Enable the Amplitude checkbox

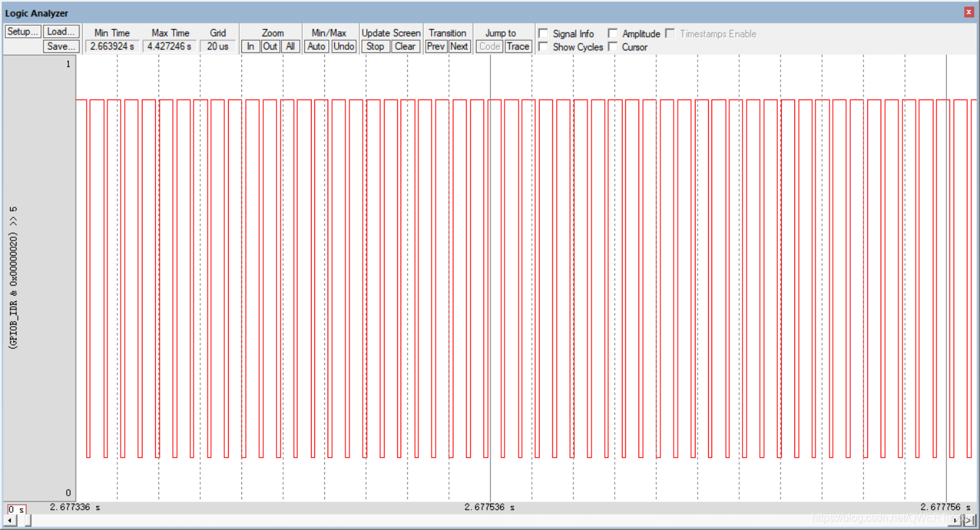click(613, 34)
